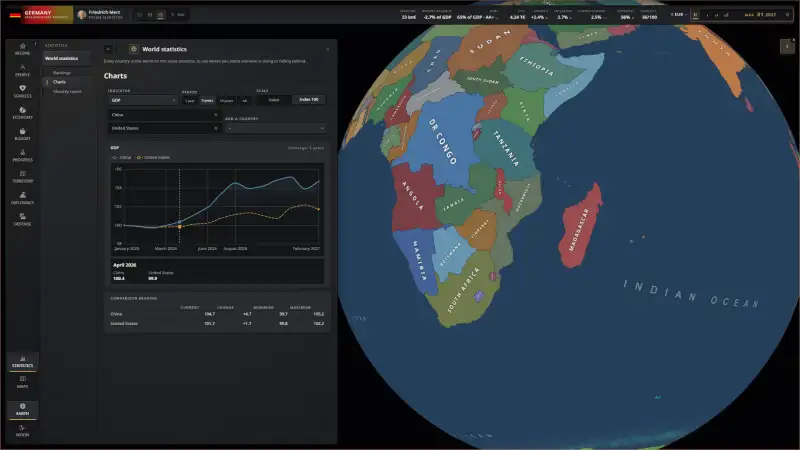Open the Regime sidebar section
The height and width of the screenshot is (450, 800).
pyautogui.click(x=22, y=48)
